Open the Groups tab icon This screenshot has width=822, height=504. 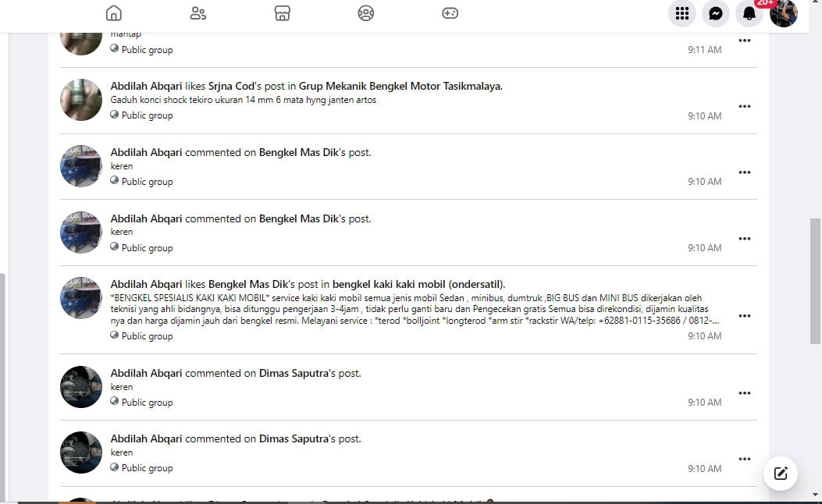pyautogui.click(x=366, y=13)
